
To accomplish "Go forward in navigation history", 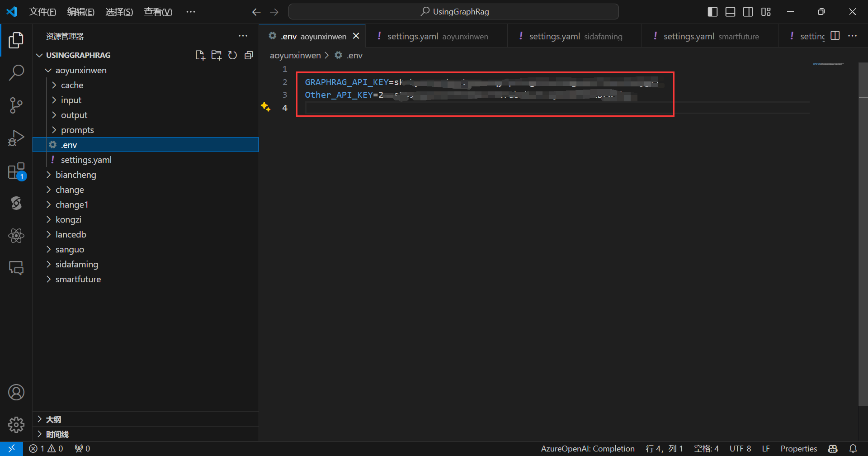I will [274, 12].
